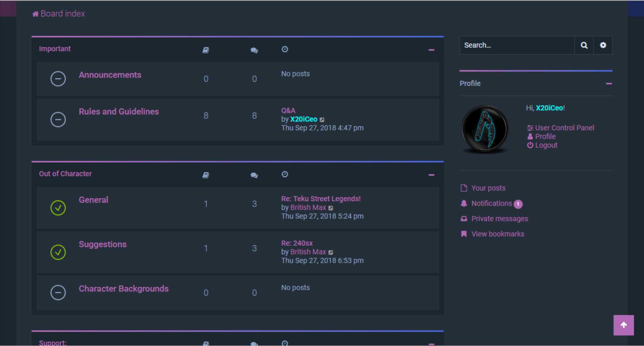This screenshot has height=346, width=644.
Task: Click the Logout link
Action: [546, 145]
